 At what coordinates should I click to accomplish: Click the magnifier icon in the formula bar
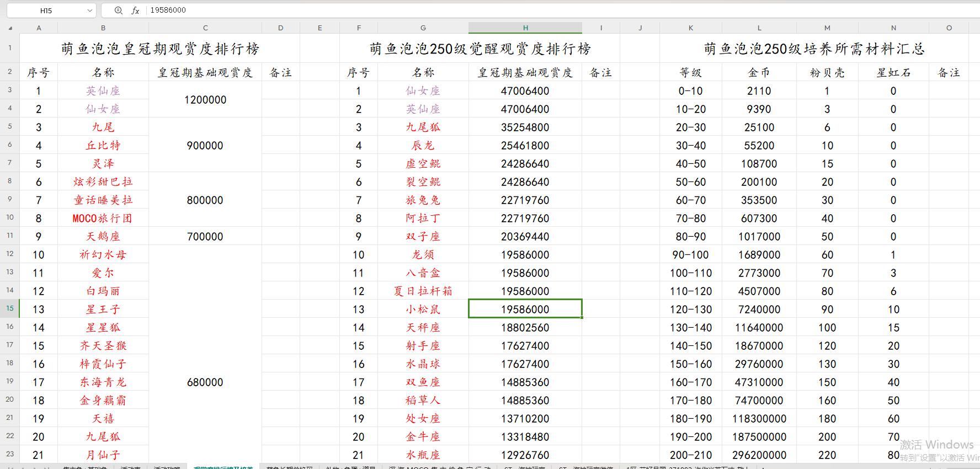119,10
